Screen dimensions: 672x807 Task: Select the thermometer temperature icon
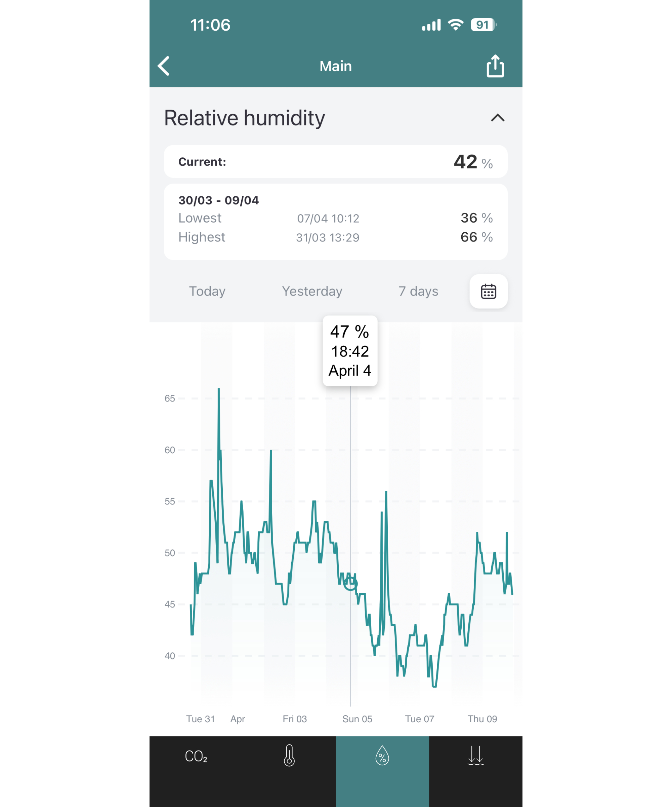[289, 756]
